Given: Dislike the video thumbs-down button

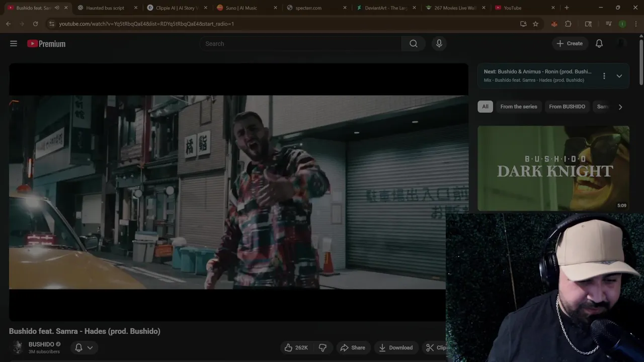Looking at the screenshot, I should pyautogui.click(x=323, y=347).
